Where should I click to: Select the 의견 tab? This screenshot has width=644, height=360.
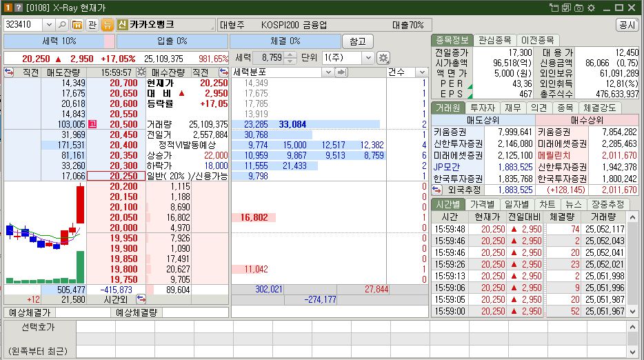(x=539, y=108)
